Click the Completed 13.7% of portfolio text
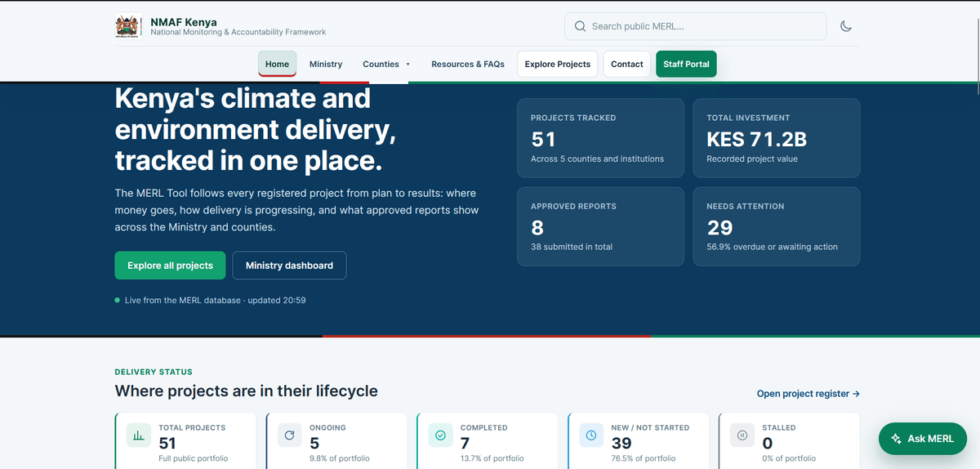 (492, 458)
